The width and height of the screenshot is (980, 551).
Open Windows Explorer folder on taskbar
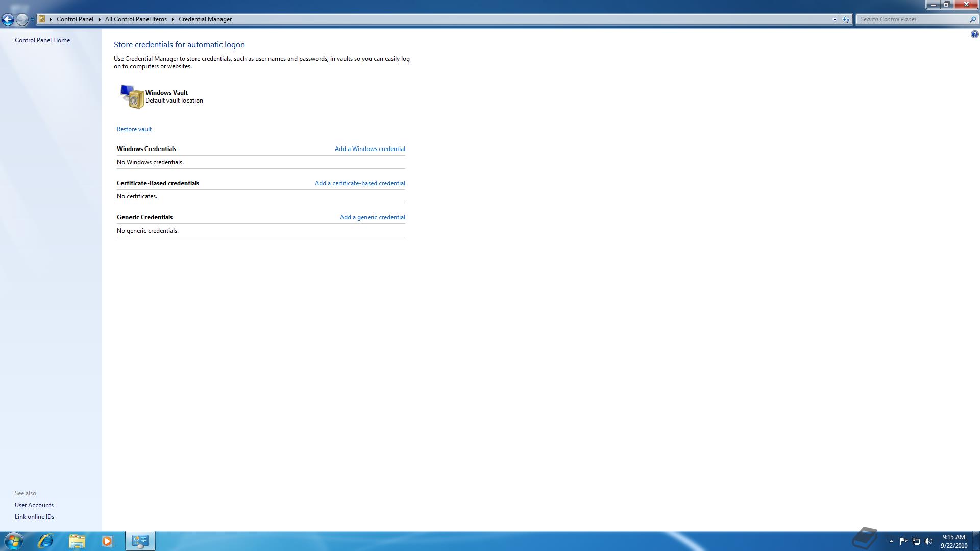point(77,541)
